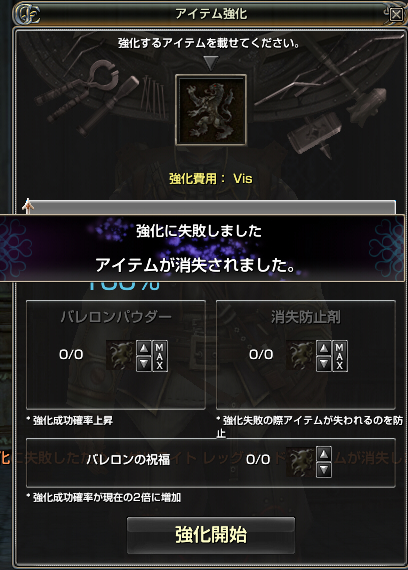The image size is (408, 570).
Task: Click the GE logo in the title bar
Action: pyautogui.click(x=27, y=14)
